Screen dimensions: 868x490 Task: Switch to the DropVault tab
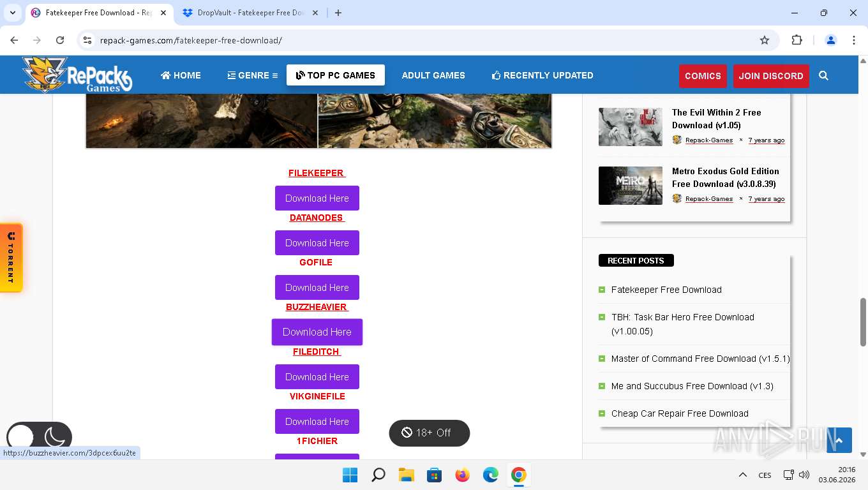pyautogui.click(x=251, y=13)
